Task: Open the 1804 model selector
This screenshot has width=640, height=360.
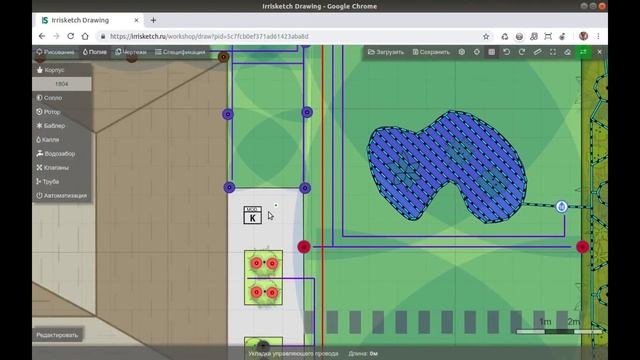Action: click(x=62, y=84)
